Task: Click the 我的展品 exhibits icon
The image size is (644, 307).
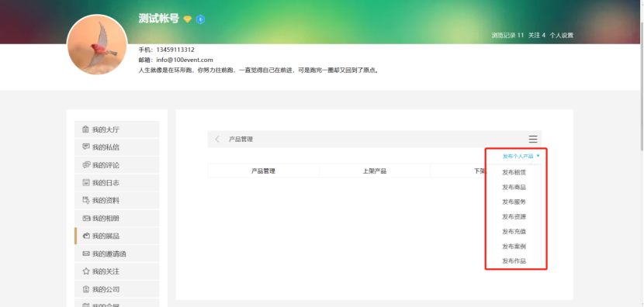Action: pos(86,236)
